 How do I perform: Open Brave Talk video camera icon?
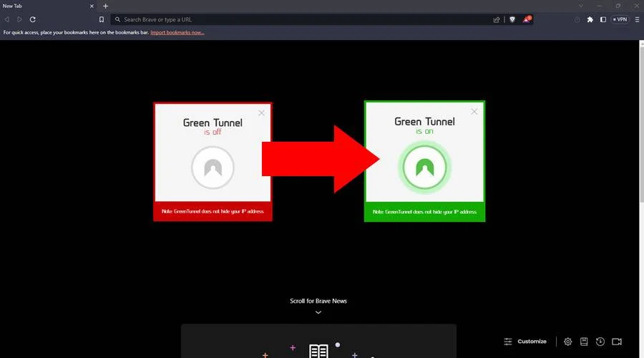point(617,342)
